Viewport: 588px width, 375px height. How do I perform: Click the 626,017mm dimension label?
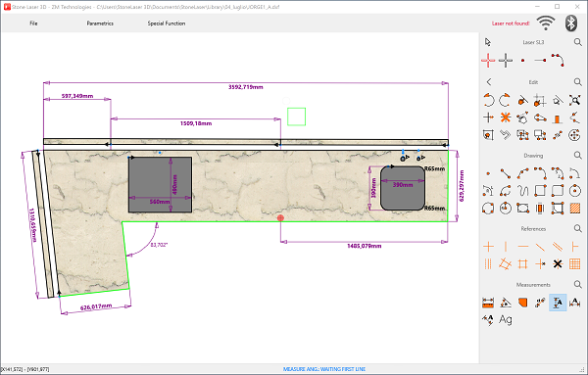(96, 306)
